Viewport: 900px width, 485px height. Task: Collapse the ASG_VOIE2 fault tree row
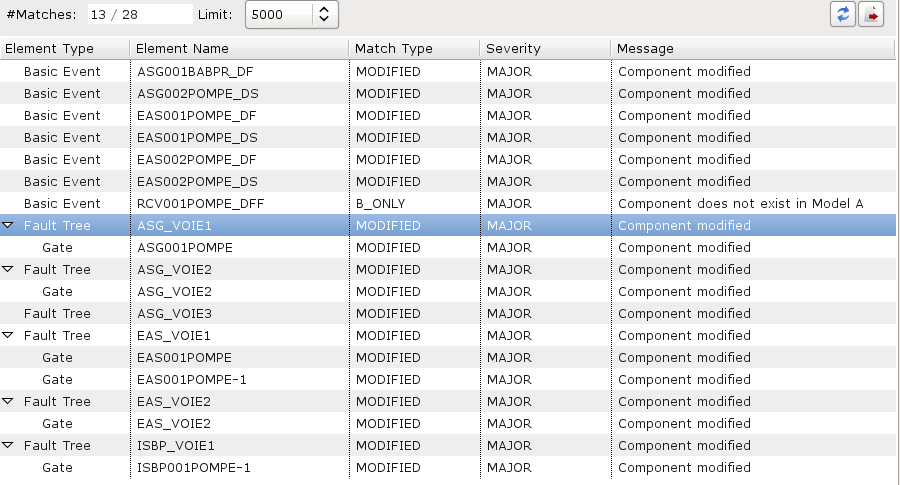point(8,269)
